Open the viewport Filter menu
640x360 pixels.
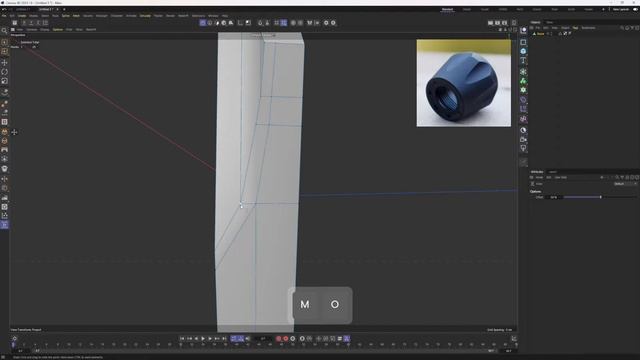[69, 29]
